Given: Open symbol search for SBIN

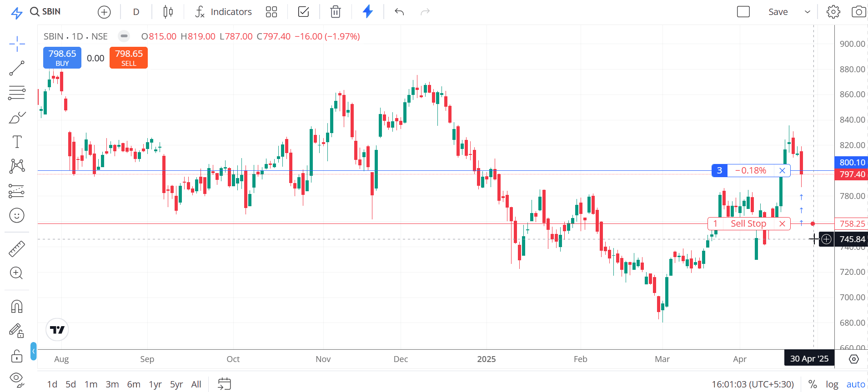Looking at the screenshot, I should (x=45, y=12).
